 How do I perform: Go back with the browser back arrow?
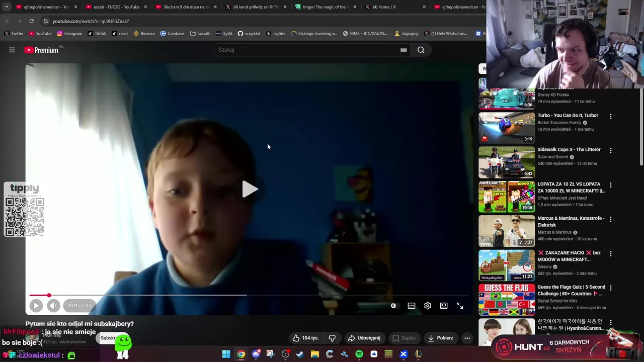[7, 21]
